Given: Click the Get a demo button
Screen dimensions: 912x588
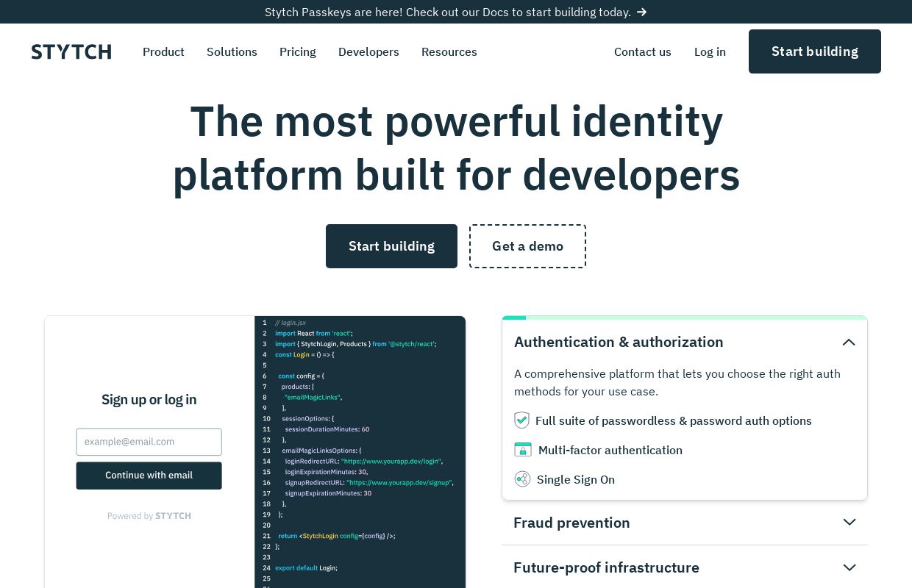Looking at the screenshot, I should pos(527,246).
